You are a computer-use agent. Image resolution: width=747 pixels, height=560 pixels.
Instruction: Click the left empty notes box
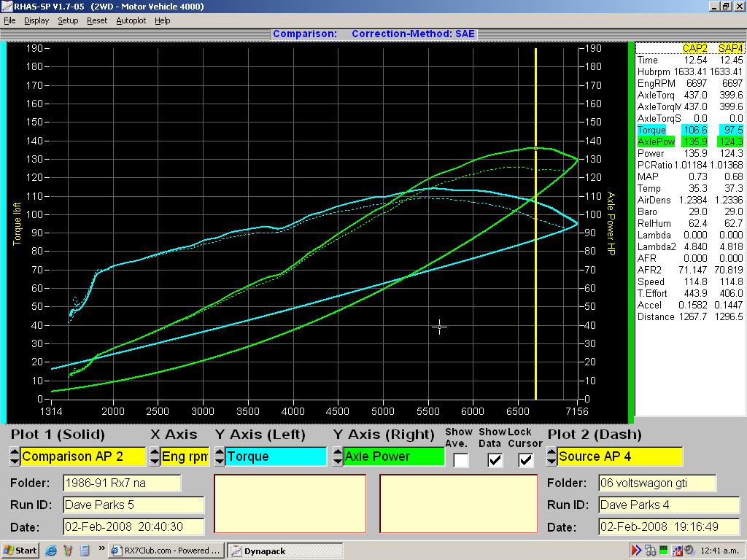[x=290, y=503]
